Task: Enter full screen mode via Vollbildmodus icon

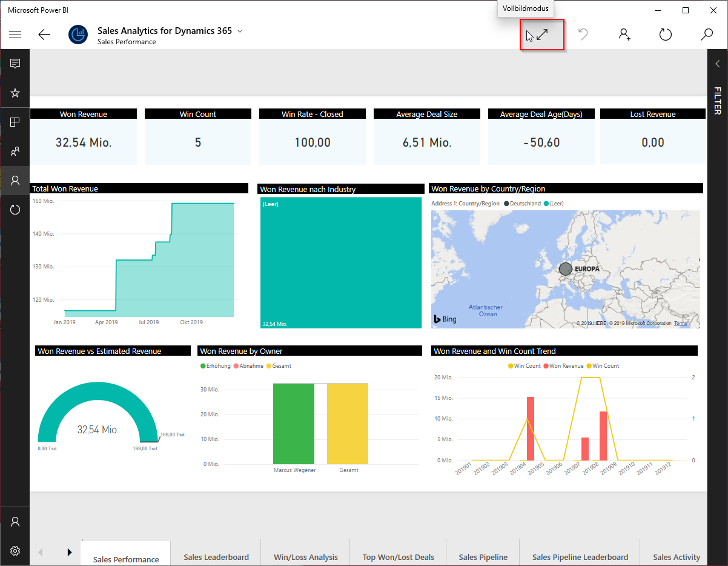Action: pyautogui.click(x=542, y=35)
